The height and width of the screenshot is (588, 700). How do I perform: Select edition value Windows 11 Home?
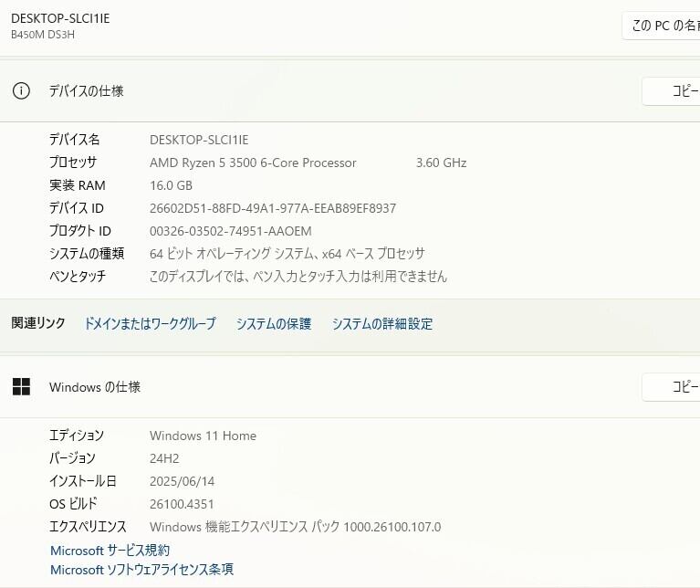[203, 436]
